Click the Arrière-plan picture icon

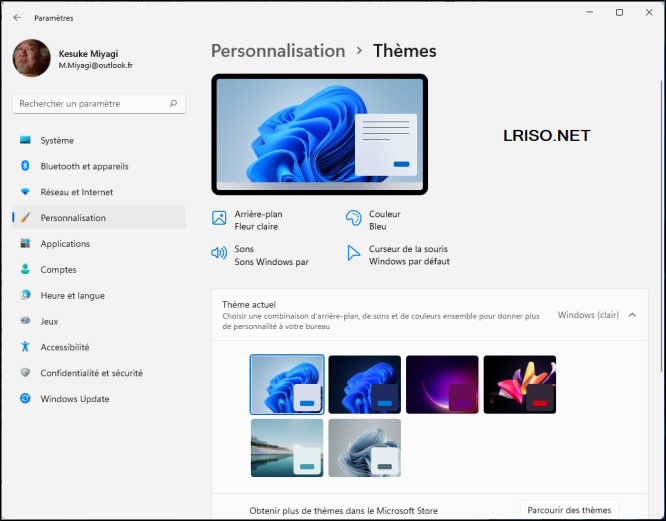coord(219,219)
